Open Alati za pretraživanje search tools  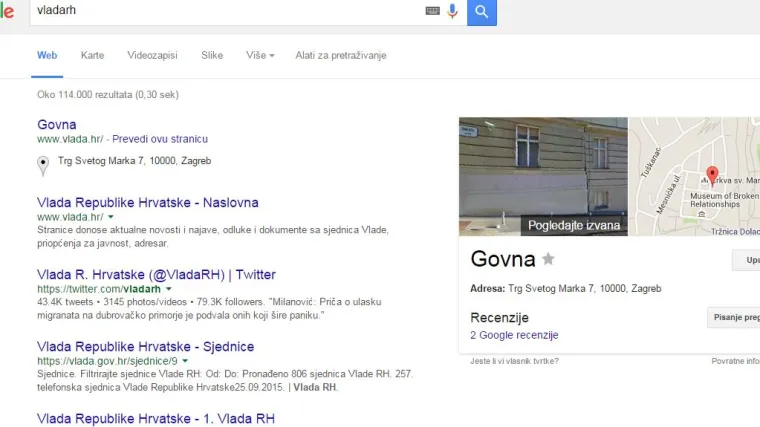tap(341, 55)
